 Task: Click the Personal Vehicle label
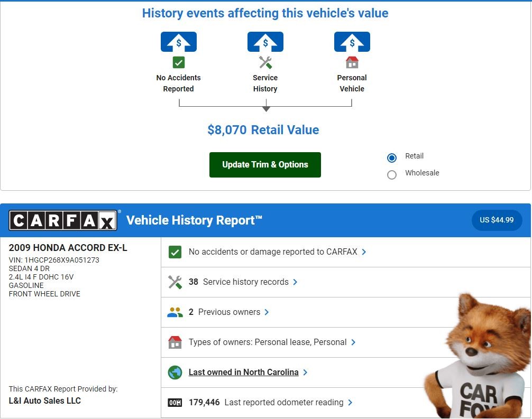click(352, 83)
